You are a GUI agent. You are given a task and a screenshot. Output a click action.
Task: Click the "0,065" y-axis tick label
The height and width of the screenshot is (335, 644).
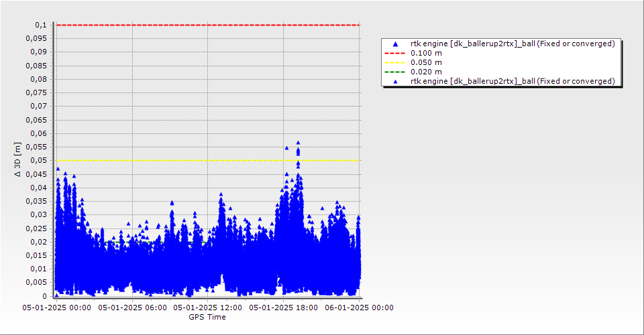pos(36,120)
